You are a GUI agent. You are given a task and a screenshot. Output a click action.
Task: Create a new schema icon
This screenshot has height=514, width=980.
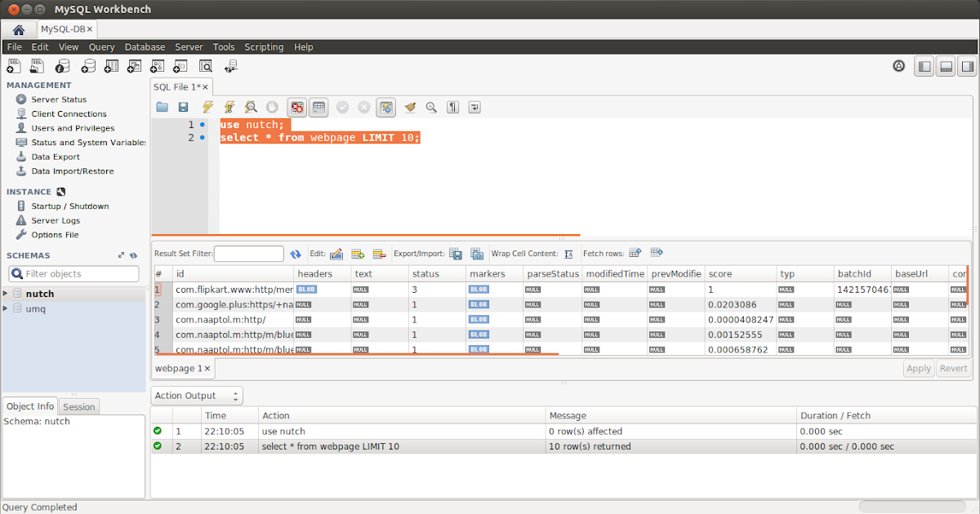[x=87, y=66]
